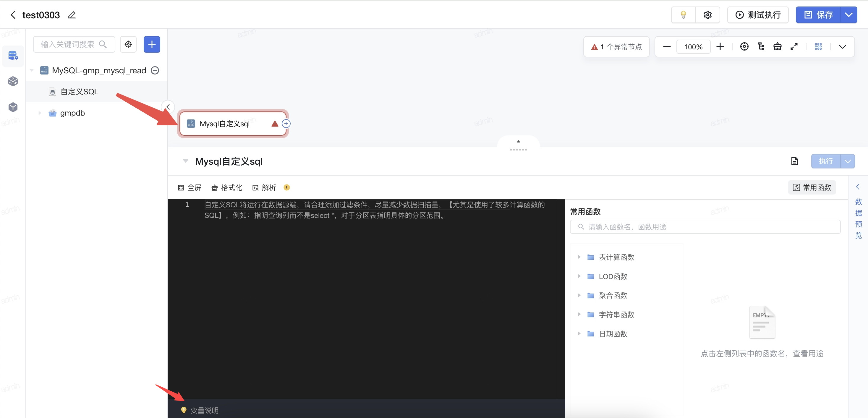Open the 1 个异常节点 warning indicator

coord(616,47)
